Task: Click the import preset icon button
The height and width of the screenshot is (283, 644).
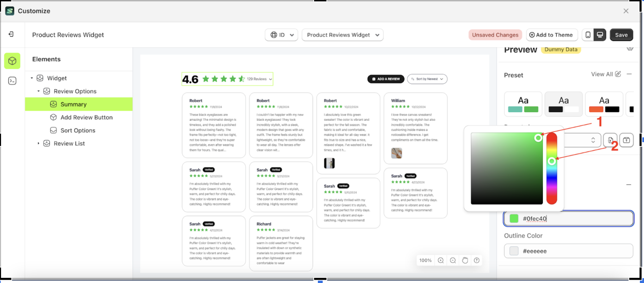Action: [x=610, y=140]
